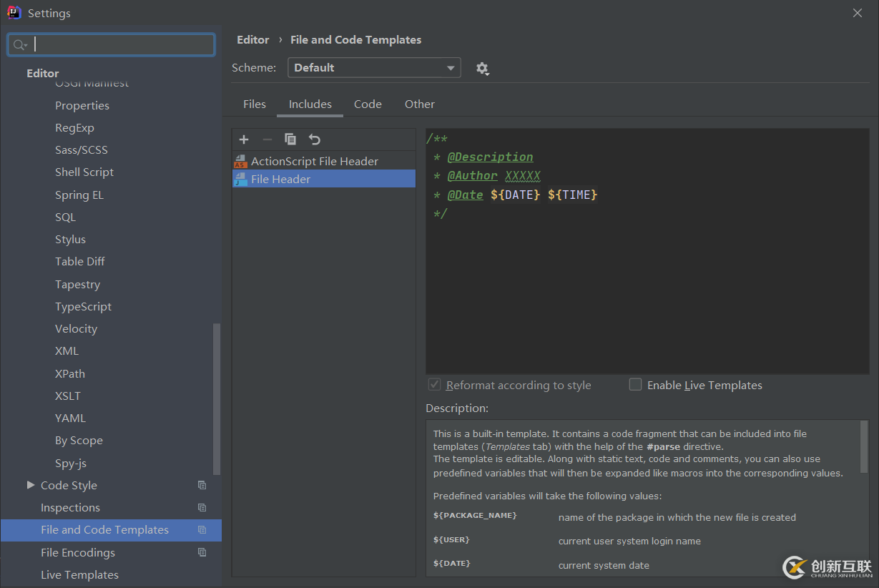Screen dimensions: 879x588
Task: Click the reset to default arrow icon
Action: 315,139
